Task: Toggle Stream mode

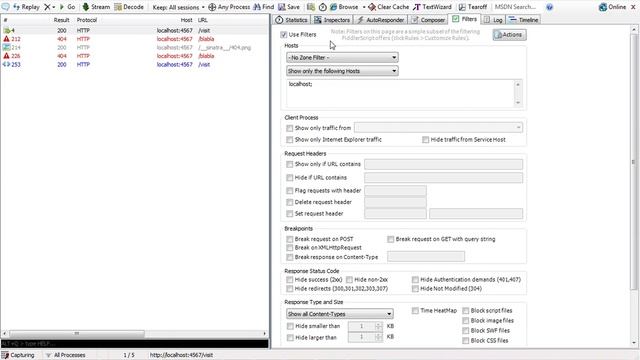Action: (96, 7)
